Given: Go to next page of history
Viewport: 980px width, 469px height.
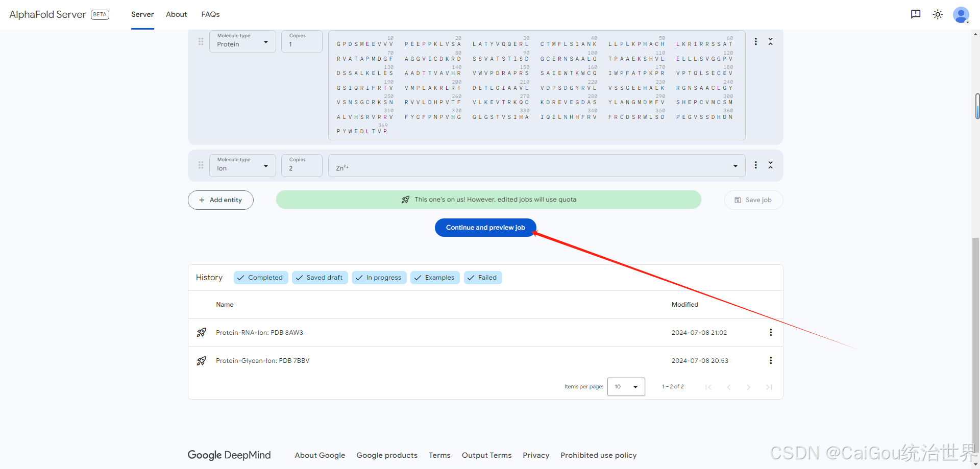Looking at the screenshot, I should tap(749, 387).
